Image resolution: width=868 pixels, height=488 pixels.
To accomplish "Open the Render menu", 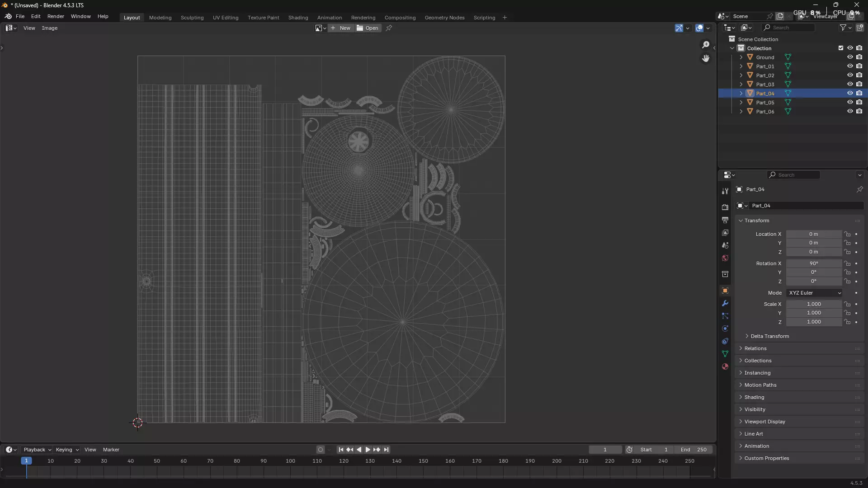I will coord(56,16).
